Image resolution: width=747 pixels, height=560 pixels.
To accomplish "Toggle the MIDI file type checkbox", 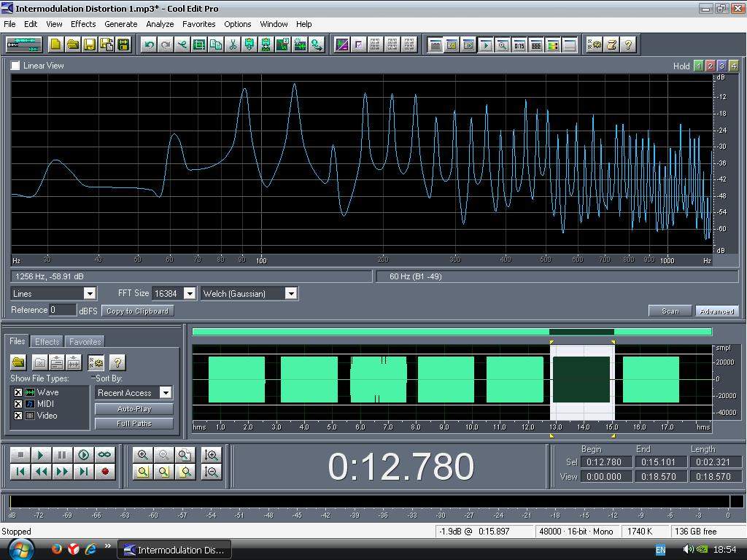I will (x=18, y=404).
